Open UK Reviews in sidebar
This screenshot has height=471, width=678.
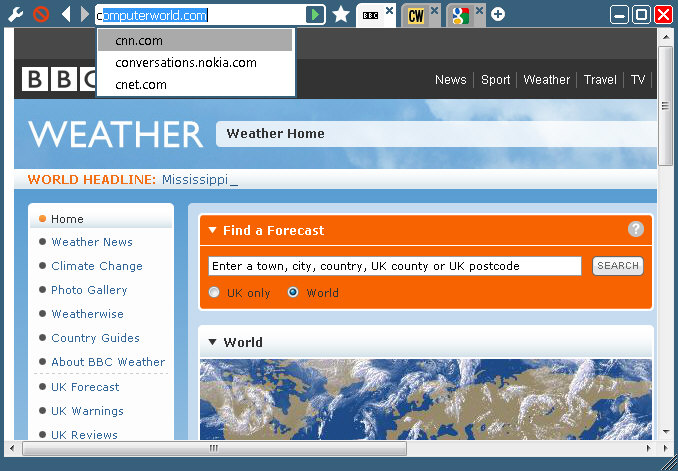(x=84, y=435)
